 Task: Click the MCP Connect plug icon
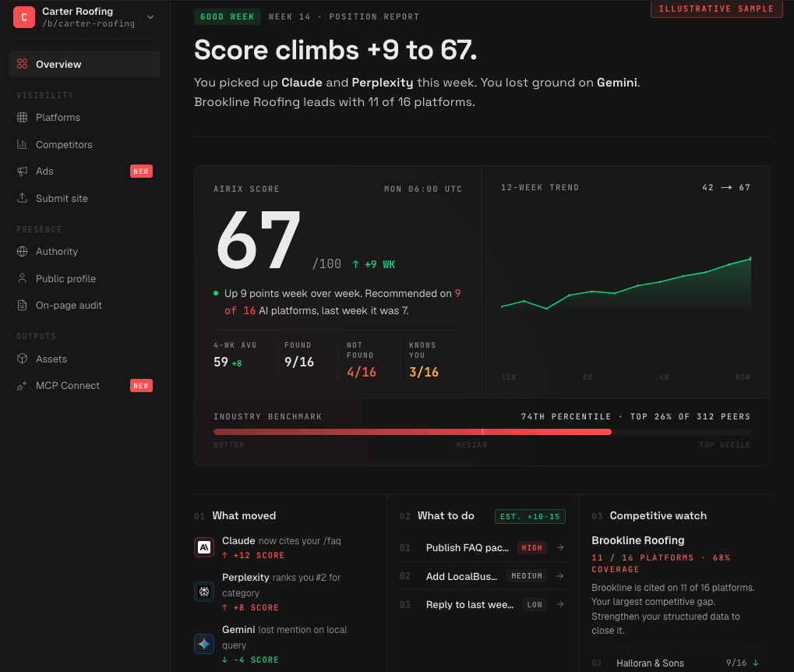(23, 386)
